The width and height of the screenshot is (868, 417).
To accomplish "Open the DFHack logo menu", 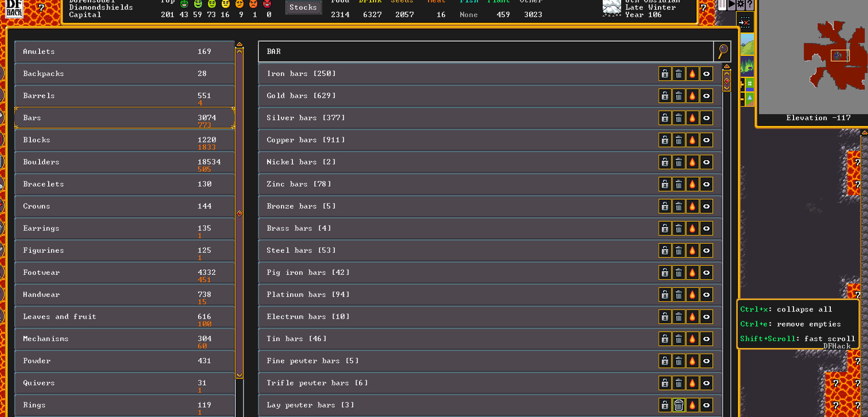I will coord(14,8).
